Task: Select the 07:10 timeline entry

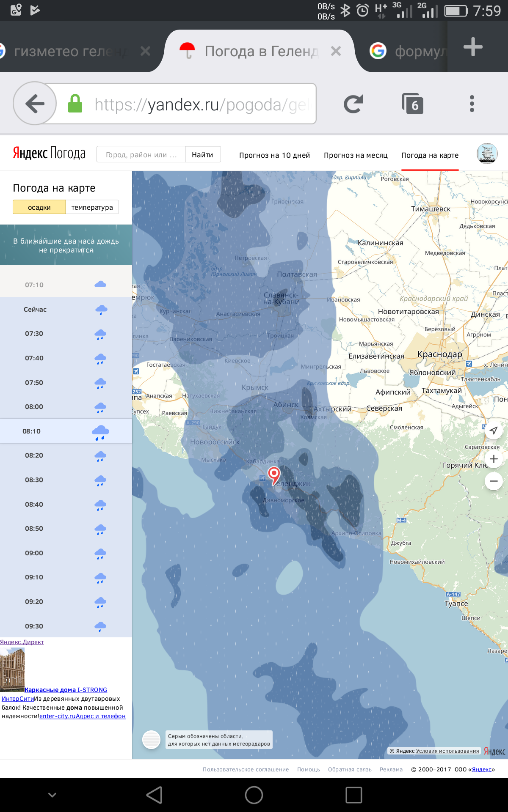Action: [66, 285]
